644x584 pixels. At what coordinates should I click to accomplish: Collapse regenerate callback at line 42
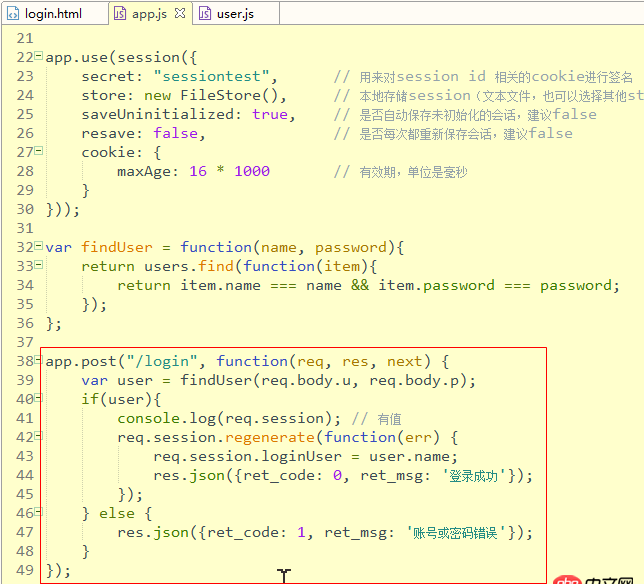(38, 435)
